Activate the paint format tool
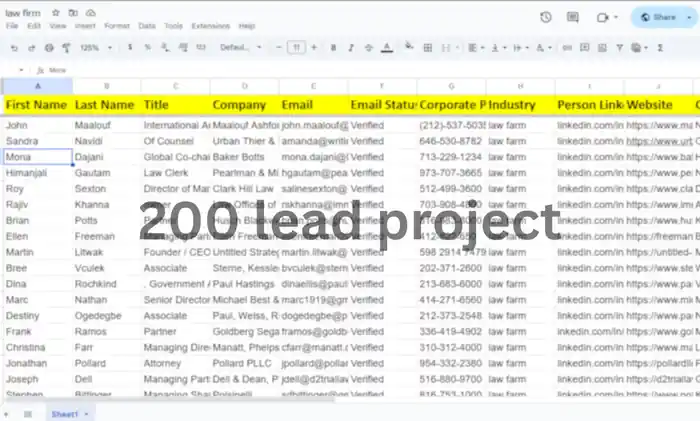 (66, 48)
